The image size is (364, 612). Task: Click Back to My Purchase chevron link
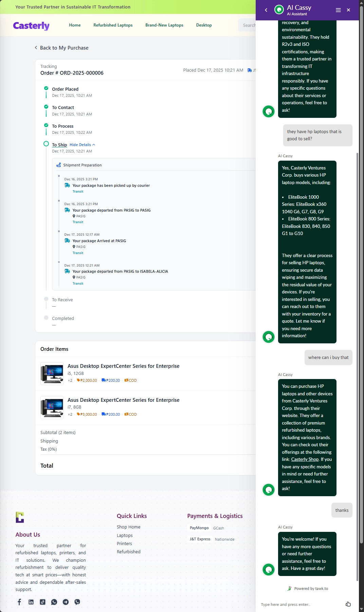point(61,48)
